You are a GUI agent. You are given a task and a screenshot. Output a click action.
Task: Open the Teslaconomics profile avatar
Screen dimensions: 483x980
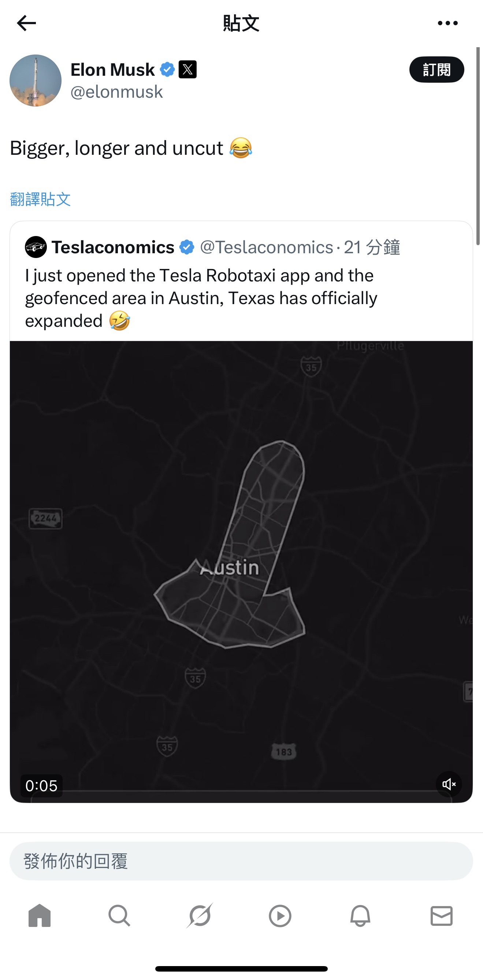pyautogui.click(x=36, y=247)
